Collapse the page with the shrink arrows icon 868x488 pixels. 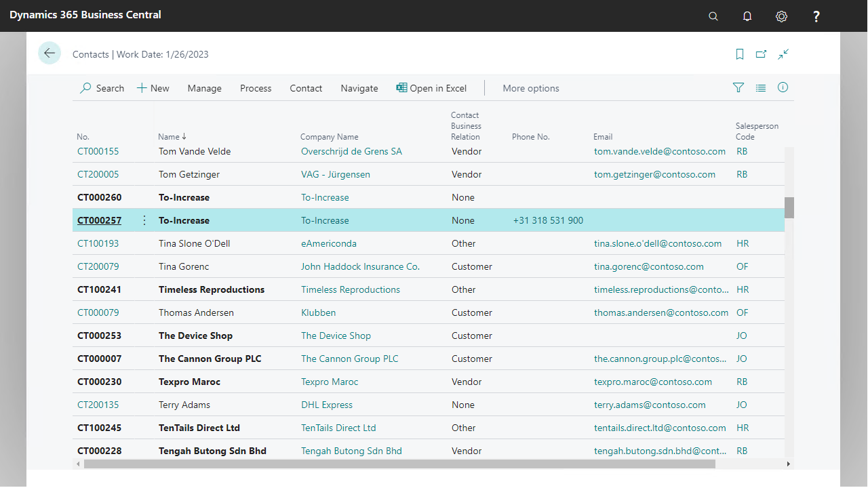(784, 54)
